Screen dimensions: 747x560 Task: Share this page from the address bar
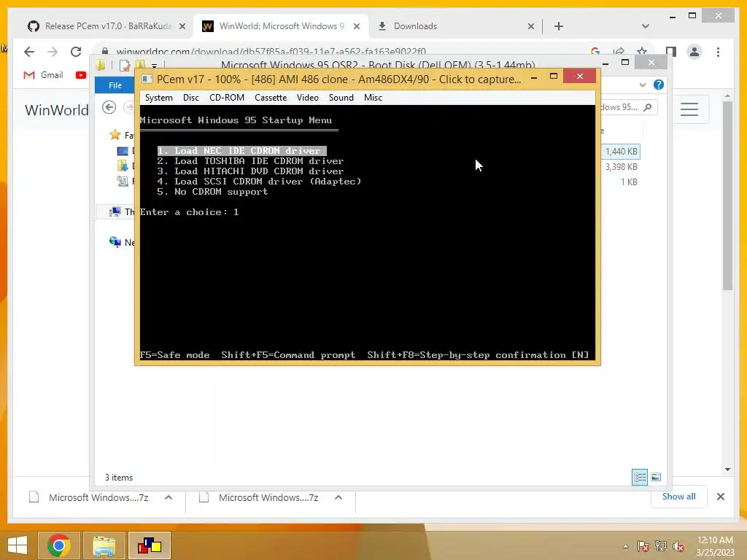[619, 52]
